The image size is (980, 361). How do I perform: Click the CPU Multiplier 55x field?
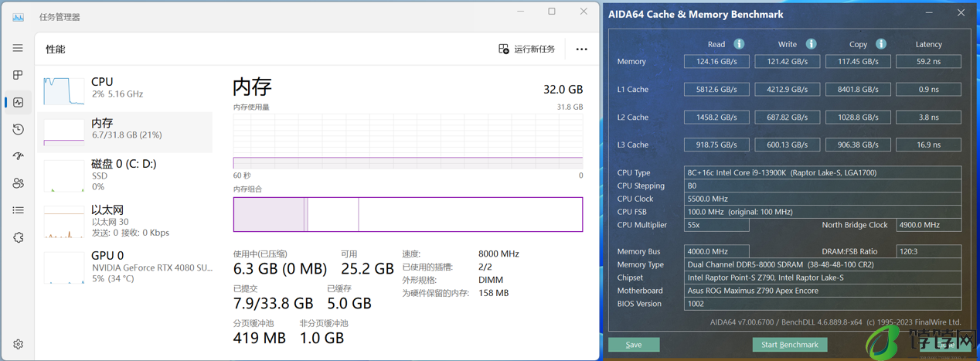716,225
